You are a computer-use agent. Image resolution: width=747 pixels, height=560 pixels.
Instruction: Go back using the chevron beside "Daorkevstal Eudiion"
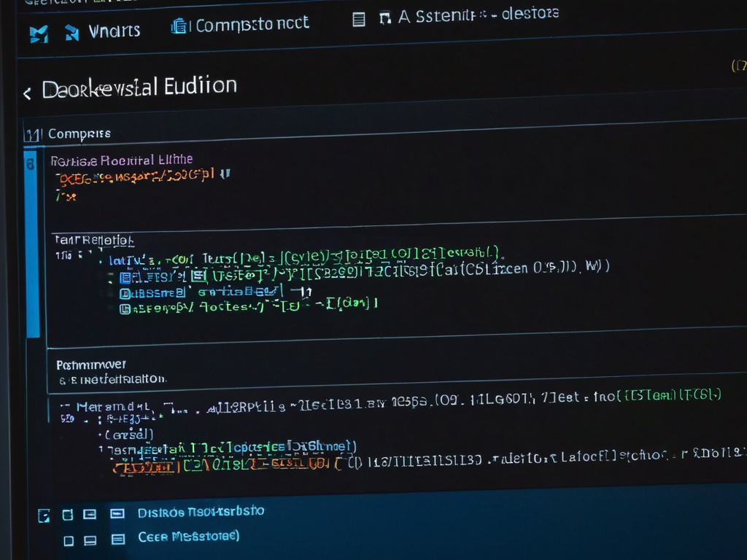27,93
